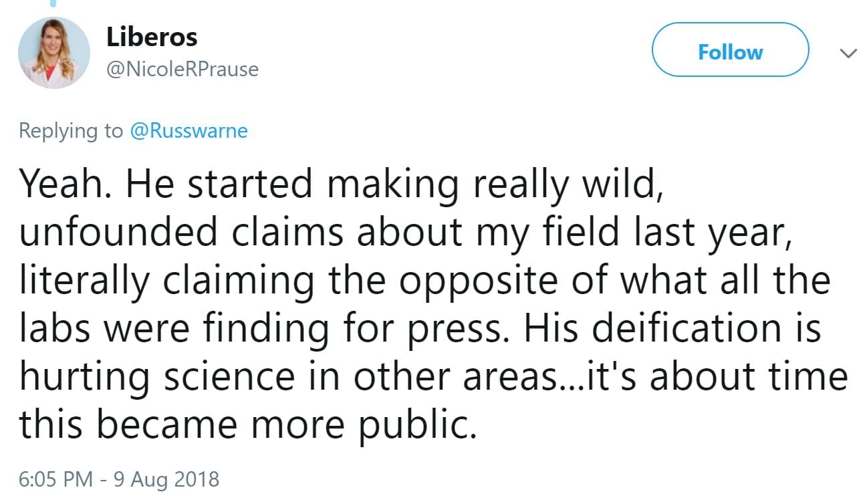Open the @Russwarne profile link
The image size is (867, 504).
(x=189, y=130)
